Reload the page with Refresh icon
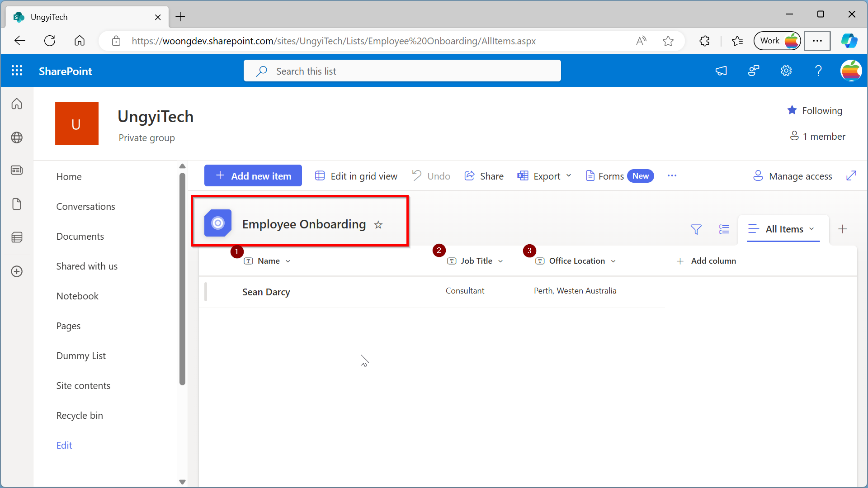Screen dimensions: 868x488 (50, 41)
